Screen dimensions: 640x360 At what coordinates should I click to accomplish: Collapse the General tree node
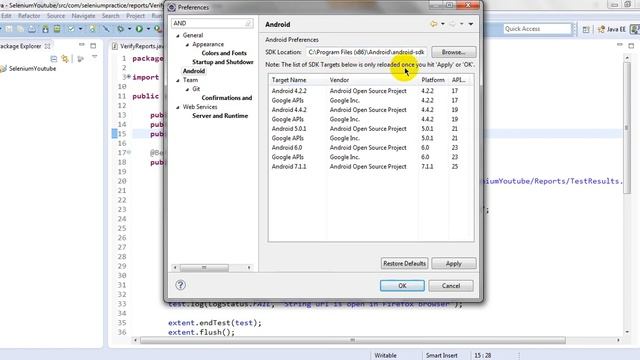[178, 36]
